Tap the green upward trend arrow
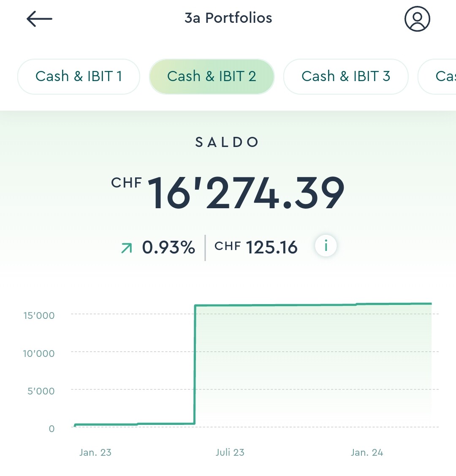This screenshot has height=476, width=456. click(x=127, y=248)
